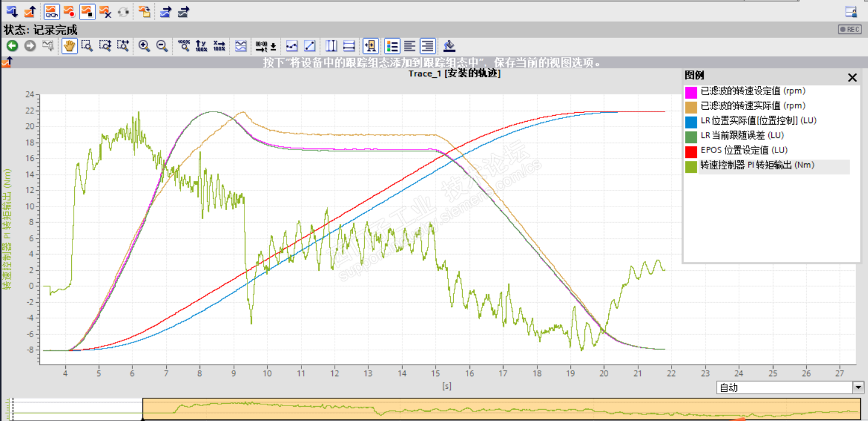Viewport: 868px width, 421px height.
Task: Scale X axis to 100%
Action: point(219,46)
